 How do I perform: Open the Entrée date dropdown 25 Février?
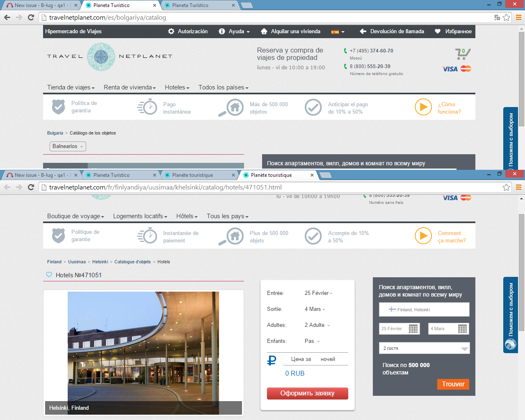318,293
